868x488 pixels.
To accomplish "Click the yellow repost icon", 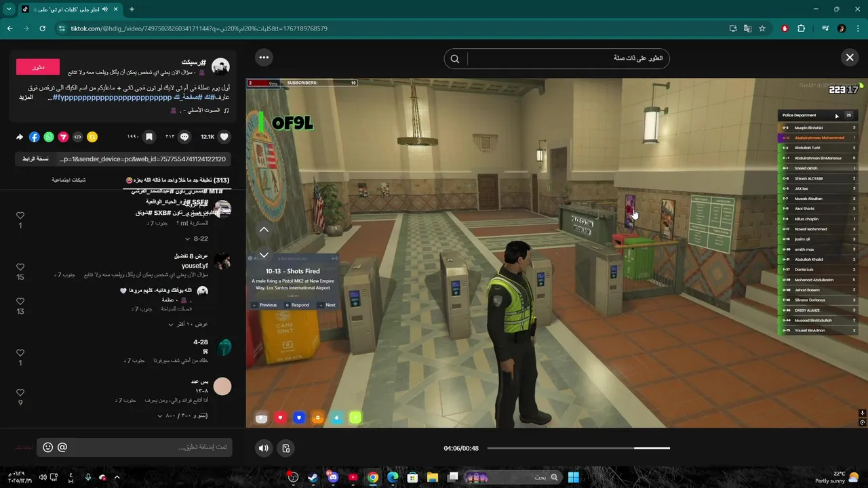I will [x=92, y=137].
